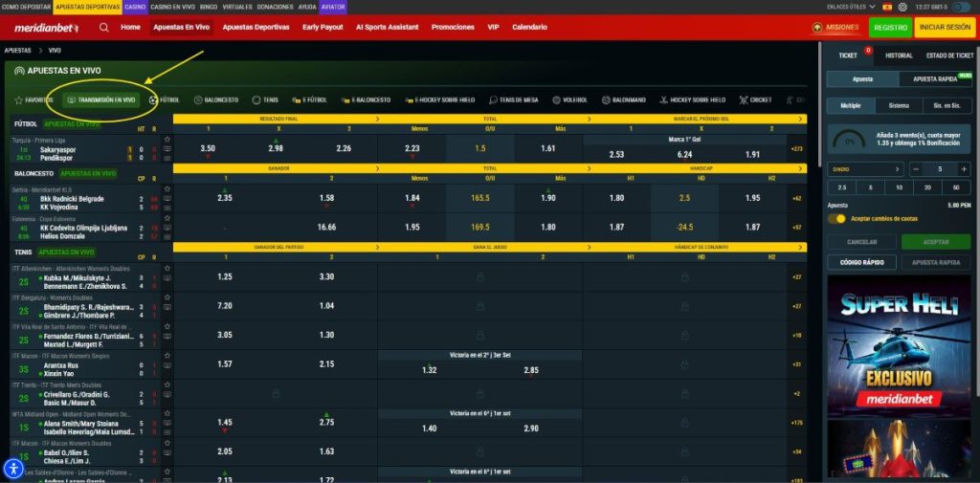The image size is (980, 483).
Task: Toggle Aceptar cambios de cuotas switch
Action: [x=836, y=219]
